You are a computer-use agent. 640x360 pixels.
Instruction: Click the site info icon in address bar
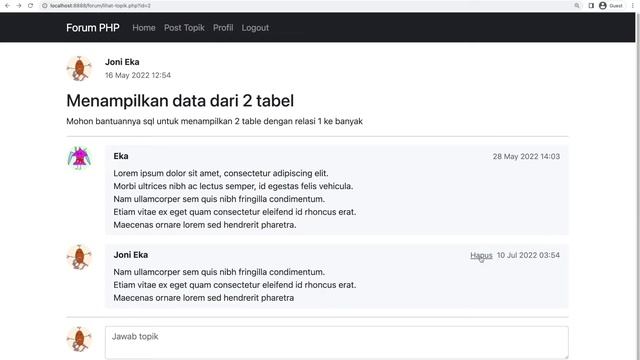pyautogui.click(x=45, y=6)
